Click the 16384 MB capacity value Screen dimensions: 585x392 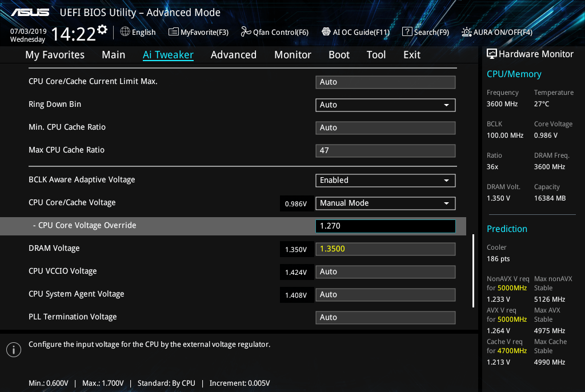tap(550, 198)
